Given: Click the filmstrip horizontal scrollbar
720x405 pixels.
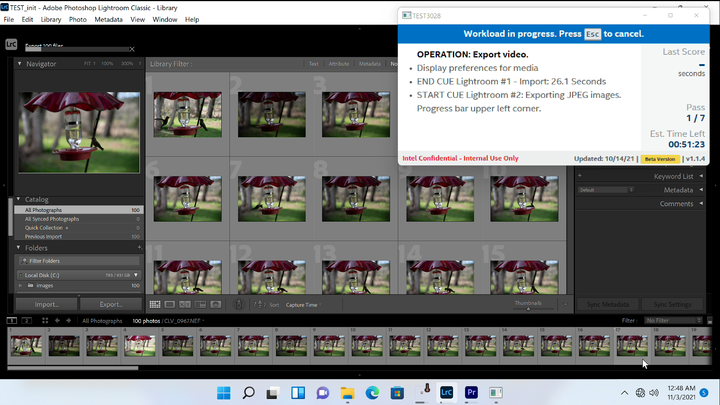Looking at the screenshot, I should [73, 368].
